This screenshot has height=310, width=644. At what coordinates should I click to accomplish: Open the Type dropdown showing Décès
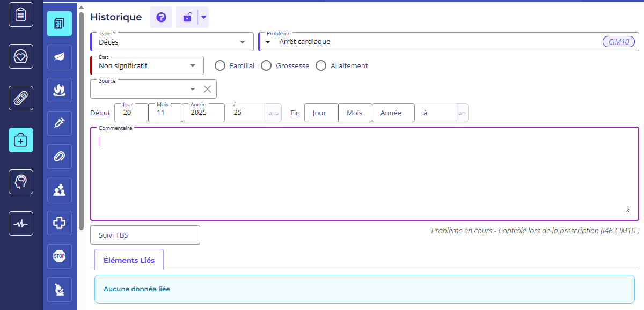point(172,42)
